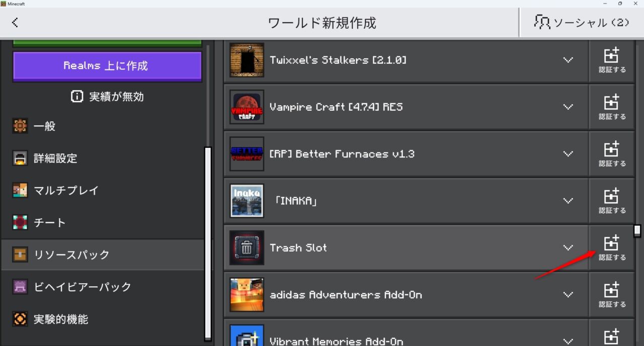Expand Better Furnaces pack details
The width and height of the screenshot is (644, 346).
click(x=568, y=154)
